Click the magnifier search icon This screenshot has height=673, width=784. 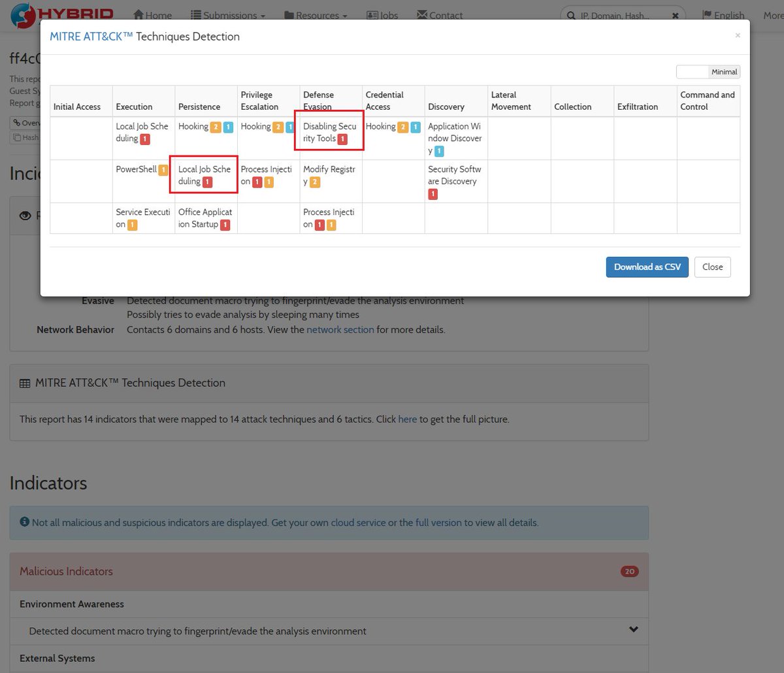click(x=570, y=15)
